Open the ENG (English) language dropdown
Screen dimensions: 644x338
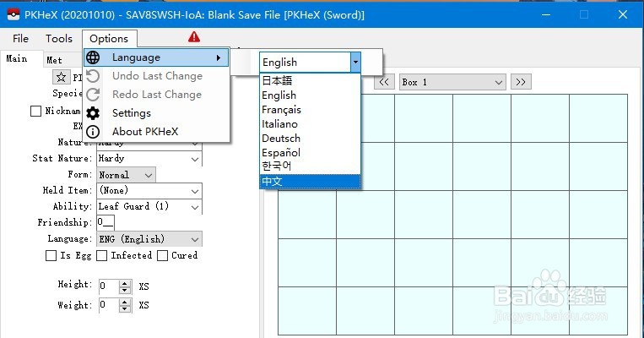point(149,239)
